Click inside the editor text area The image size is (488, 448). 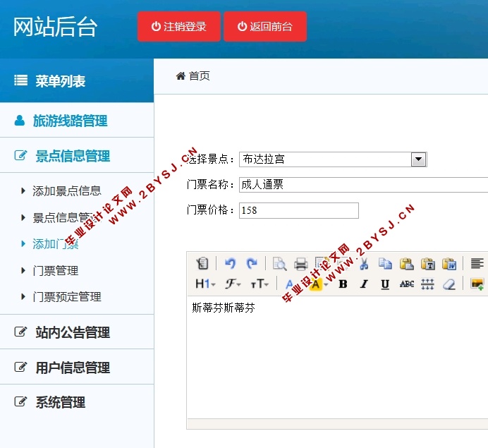pyautogui.click(x=337, y=357)
